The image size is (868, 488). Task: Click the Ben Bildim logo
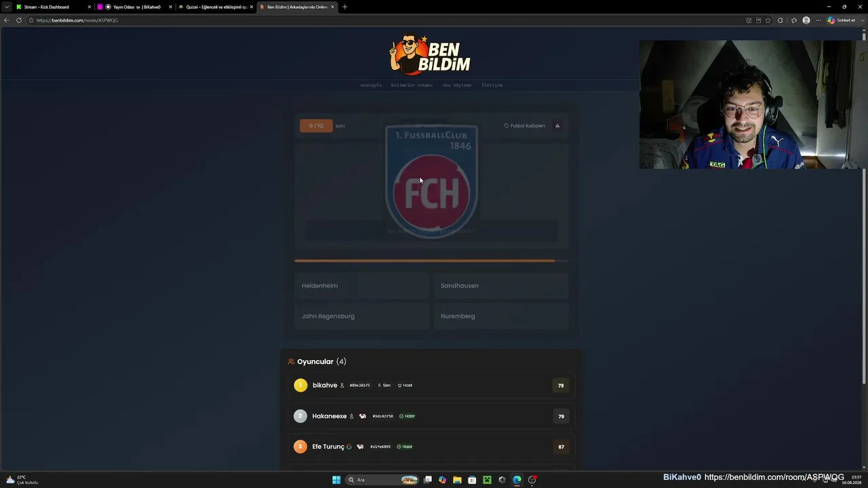pyautogui.click(x=430, y=55)
